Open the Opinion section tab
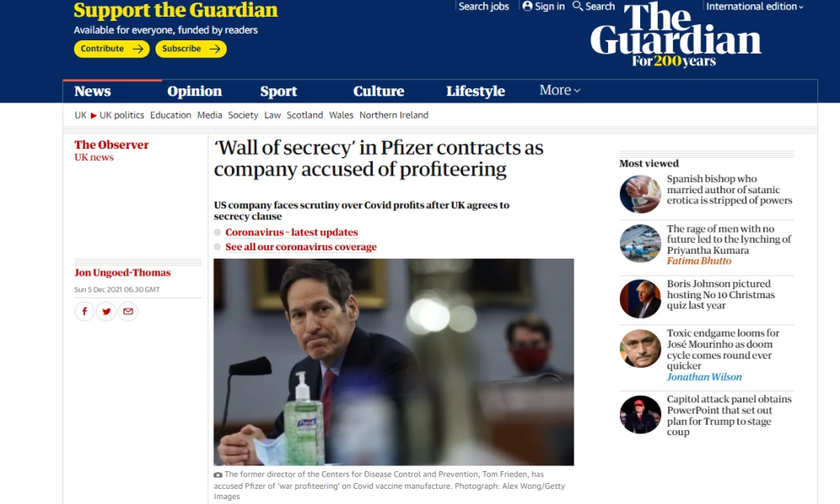This screenshot has width=840, height=504. click(195, 91)
